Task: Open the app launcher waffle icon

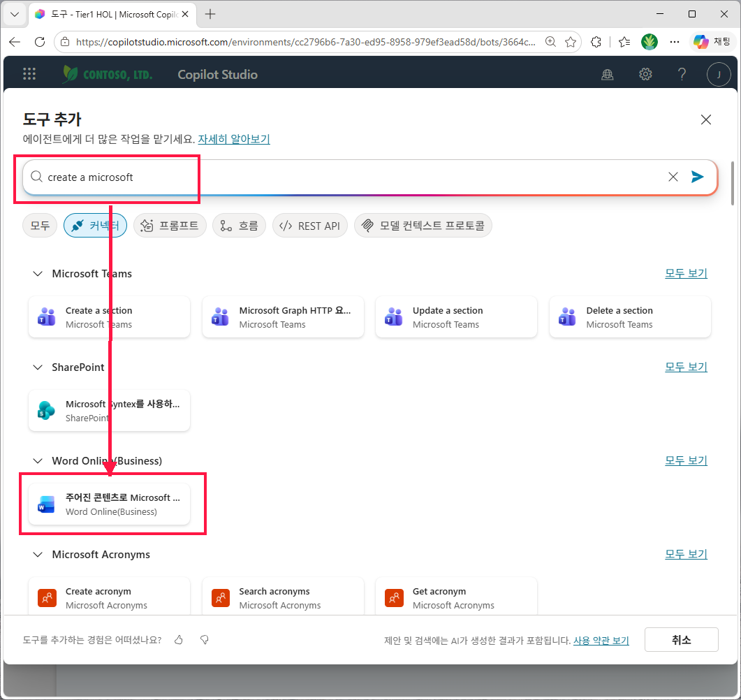Action: [x=29, y=74]
